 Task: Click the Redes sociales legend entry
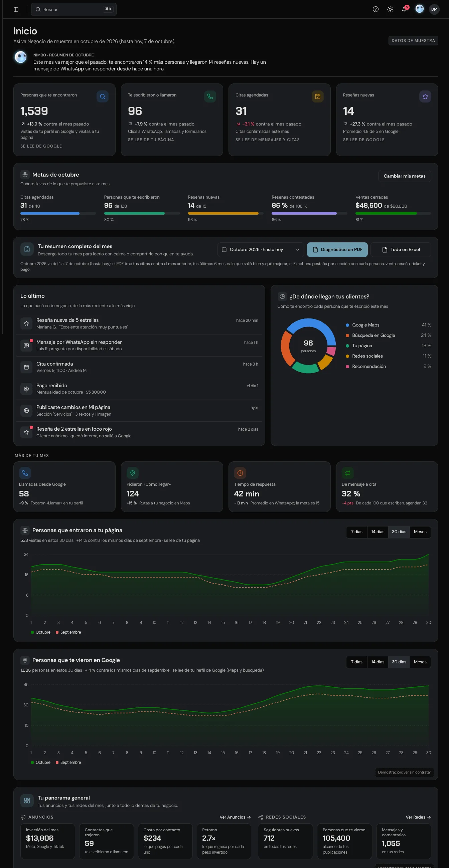click(x=388, y=356)
